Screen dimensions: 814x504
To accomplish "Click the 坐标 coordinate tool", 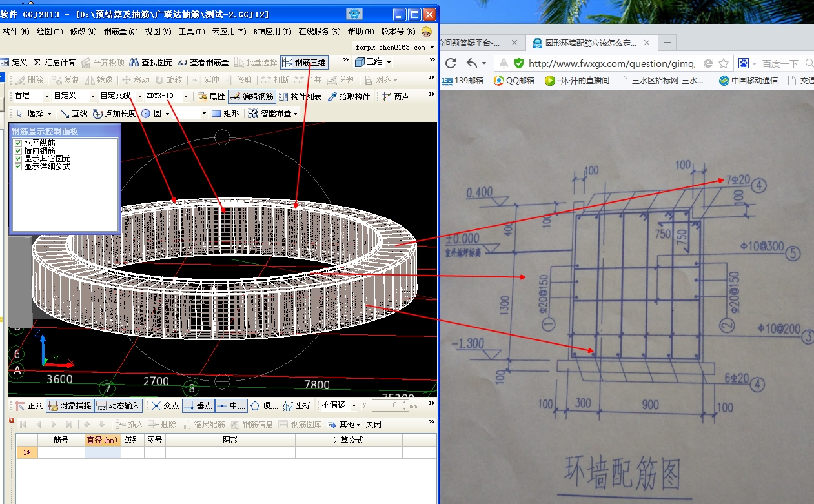I will coord(297,405).
